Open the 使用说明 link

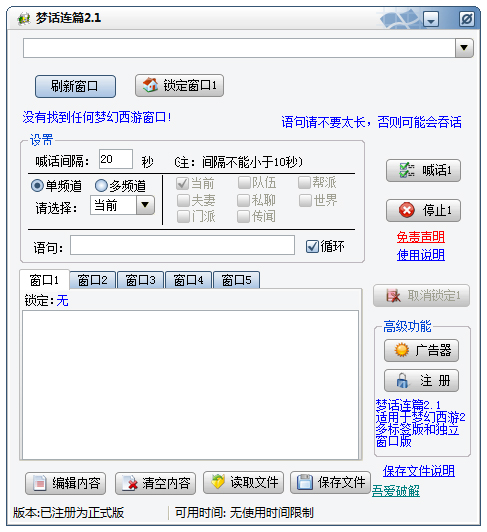[x=421, y=255]
